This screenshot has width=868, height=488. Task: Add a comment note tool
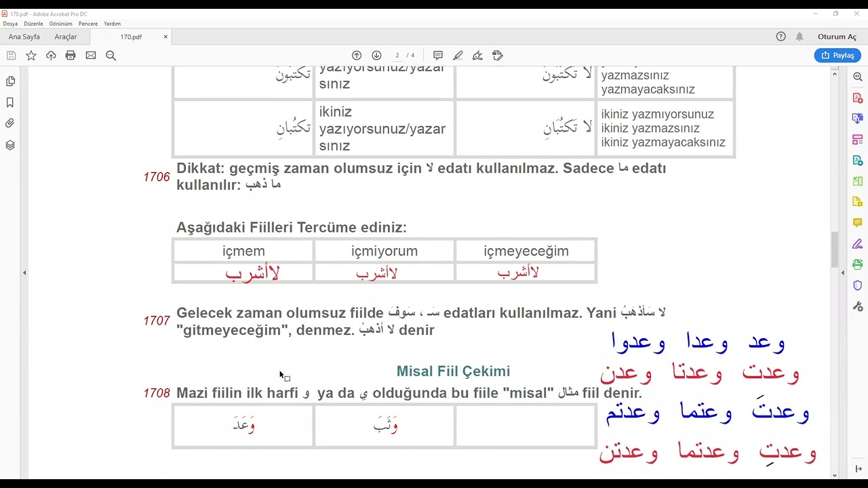coord(438,56)
